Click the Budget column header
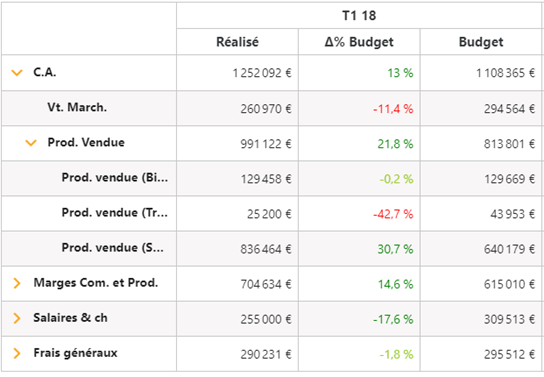 tap(481, 42)
